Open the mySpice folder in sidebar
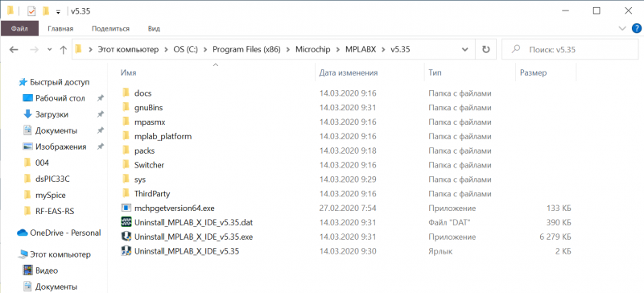Screen dimensions: 644x293 pyautogui.click(x=50, y=195)
